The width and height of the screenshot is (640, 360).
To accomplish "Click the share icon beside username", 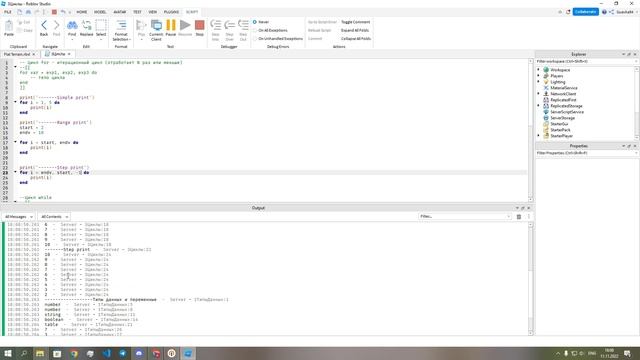I will point(611,12).
